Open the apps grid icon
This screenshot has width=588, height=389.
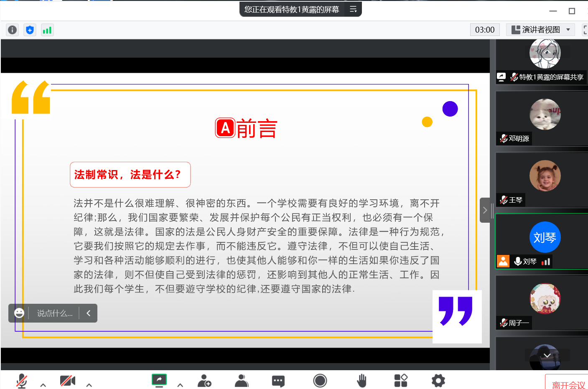pos(400,381)
